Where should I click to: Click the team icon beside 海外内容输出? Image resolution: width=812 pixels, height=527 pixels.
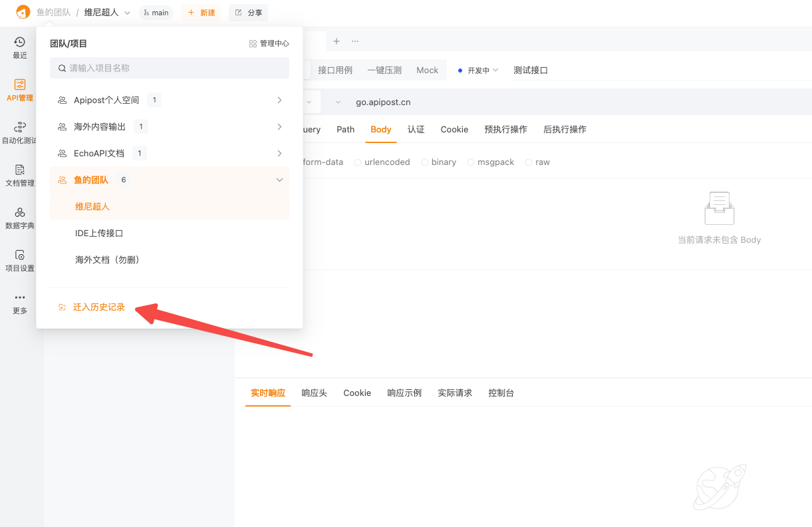62,127
